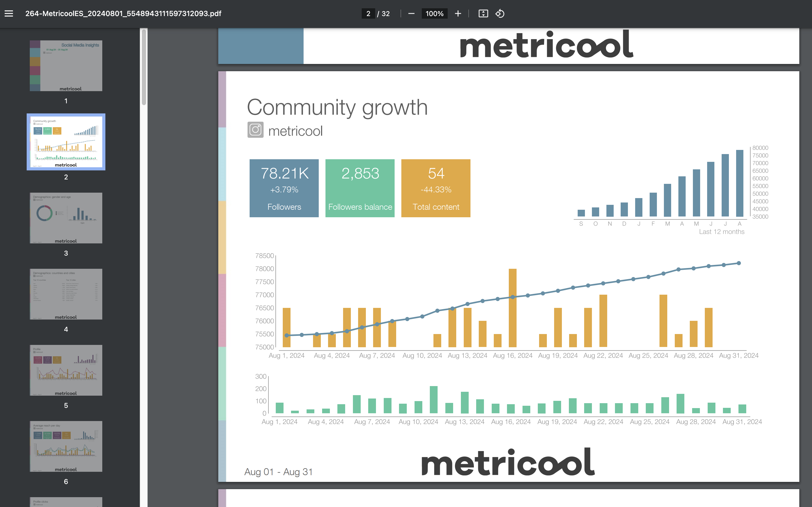Click the Instagram icon next to metricool
Image resolution: width=812 pixels, height=507 pixels.
click(256, 130)
